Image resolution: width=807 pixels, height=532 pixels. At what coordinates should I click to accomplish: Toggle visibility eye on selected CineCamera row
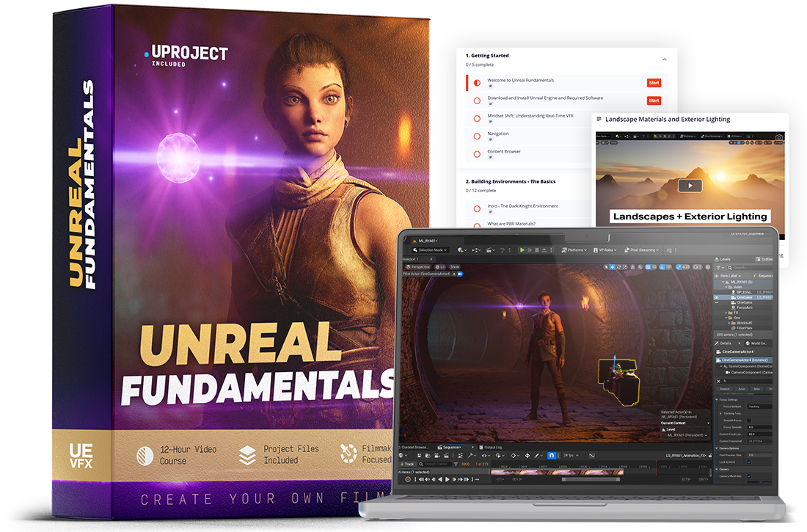[716, 297]
